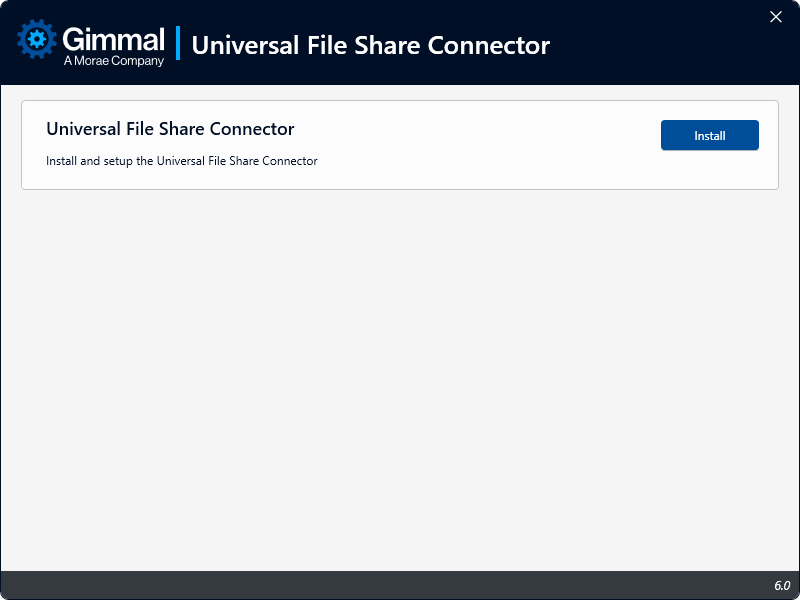Image resolution: width=800 pixels, height=600 pixels.
Task: Click the dark footer bar's empty left side
Action: [200, 585]
